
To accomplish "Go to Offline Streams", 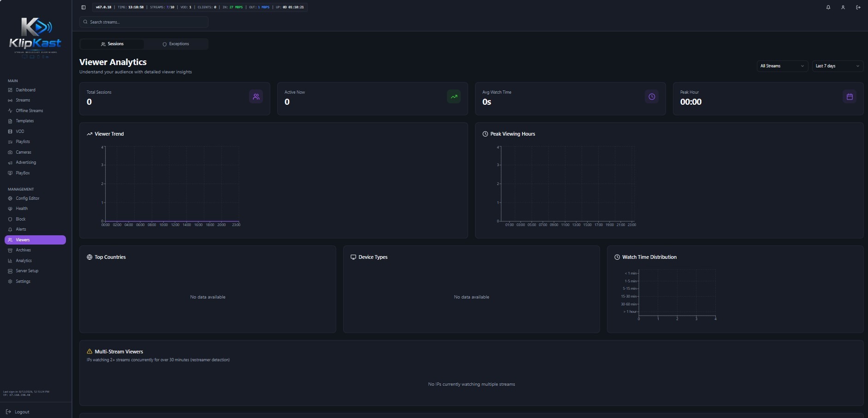I will click(x=36, y=111).
